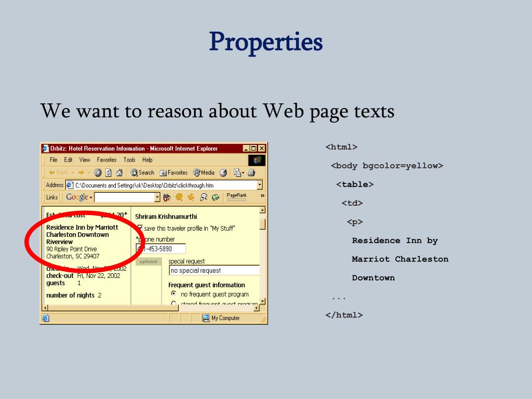The width and height of the screenshot is (532, 399).
Task: Open the Forward button history dropdown arrow
Action: (89, 172)
